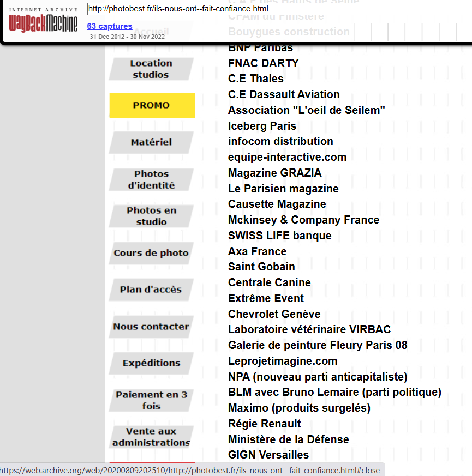
Task: Click Mckinsey & Company France entry
Action: (x=304, y=220)
